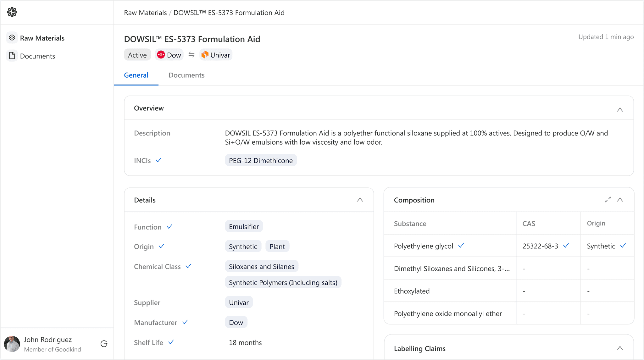Click the PEG-12 Dimethicone tag

[x=261, y=160]
